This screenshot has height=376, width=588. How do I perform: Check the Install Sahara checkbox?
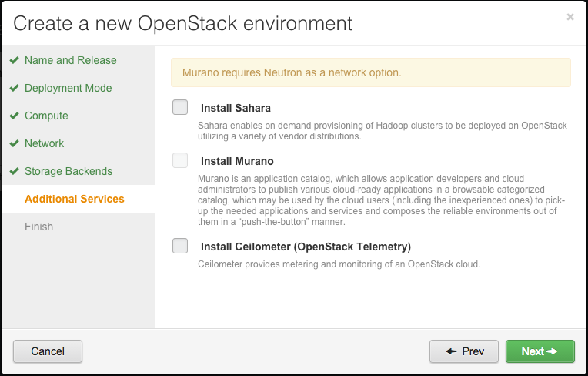pos(180,107)
